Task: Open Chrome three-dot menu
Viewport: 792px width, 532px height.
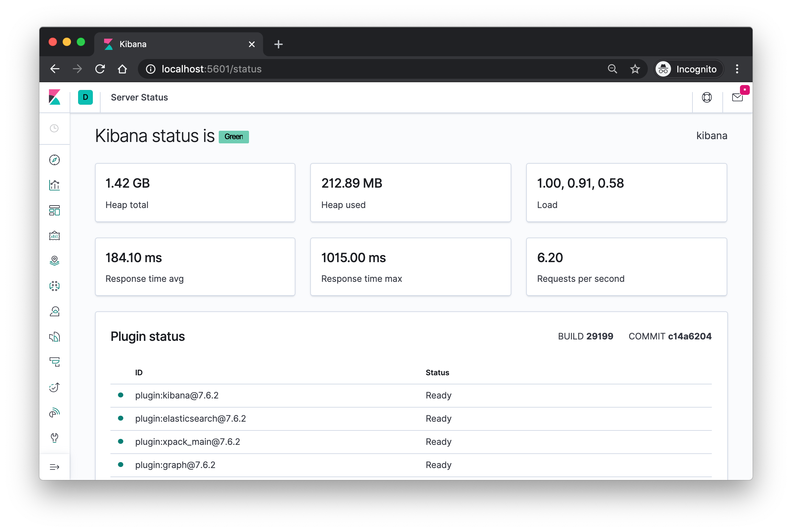Action: (737, 69)
